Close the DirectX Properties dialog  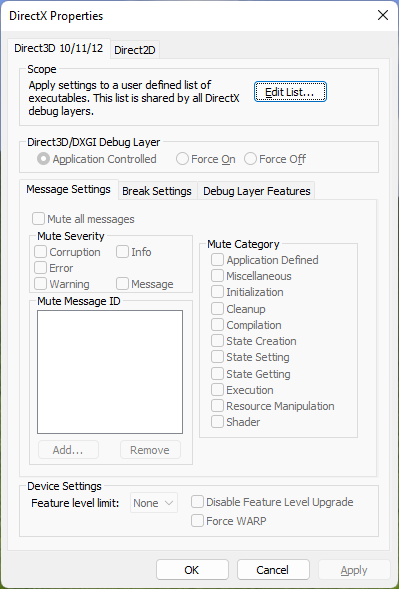tap(383, 15)
